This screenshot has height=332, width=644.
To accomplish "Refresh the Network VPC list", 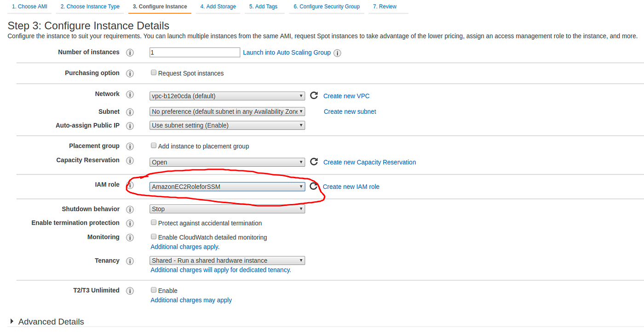I will [x=314, y=95].
